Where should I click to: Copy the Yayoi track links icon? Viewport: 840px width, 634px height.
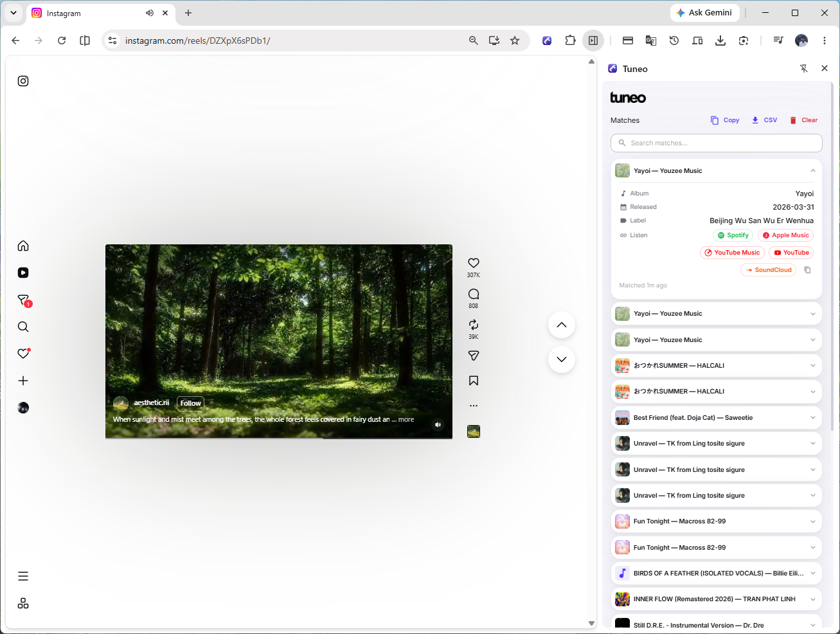(x=807, y=270)
